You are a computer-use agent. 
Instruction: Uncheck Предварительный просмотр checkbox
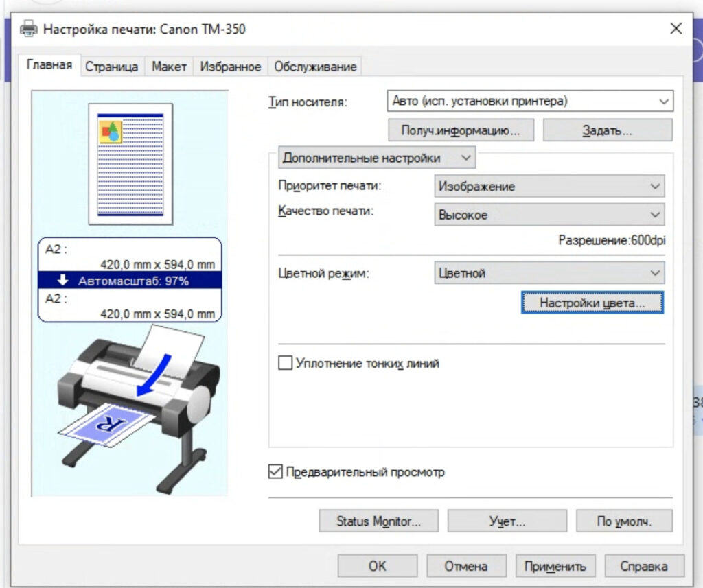pos(275,471)
